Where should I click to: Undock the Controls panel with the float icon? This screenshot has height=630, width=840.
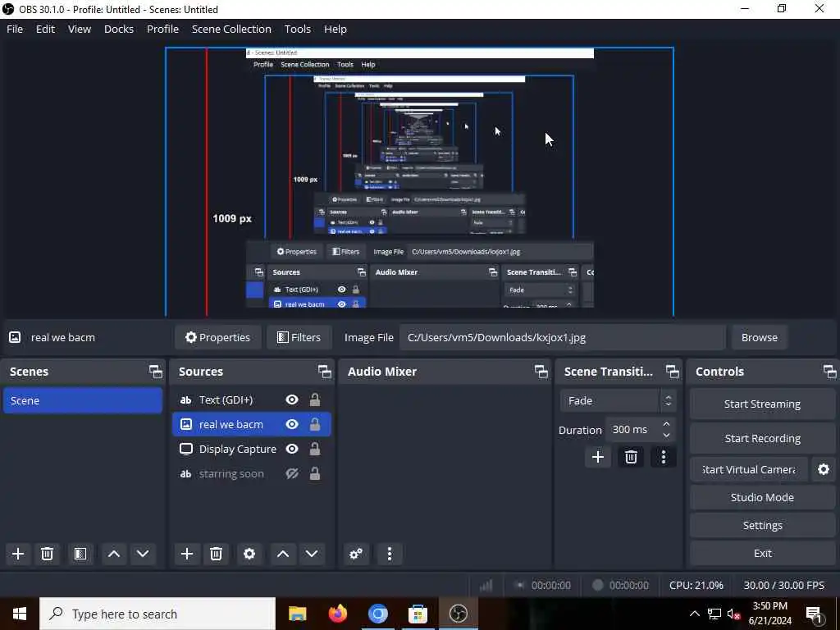[830, 372]
